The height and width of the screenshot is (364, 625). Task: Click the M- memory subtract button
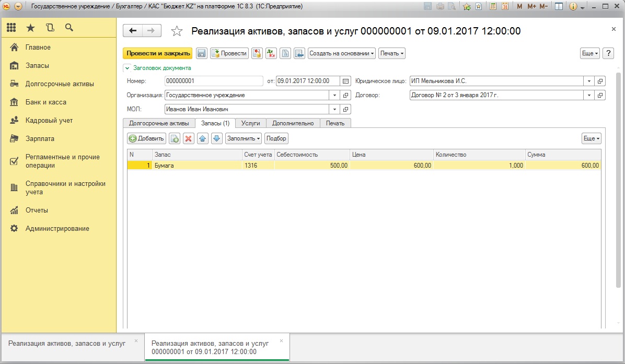543,6
